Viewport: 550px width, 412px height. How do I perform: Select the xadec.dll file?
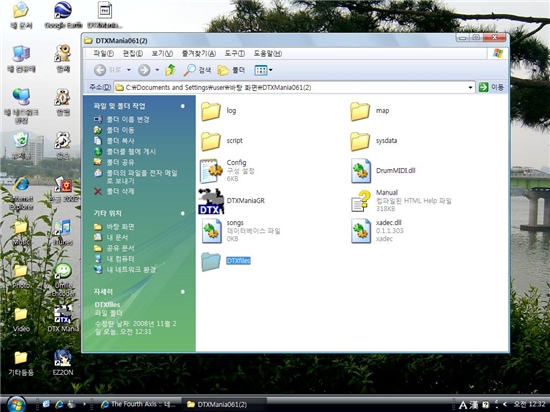[377, 231]
